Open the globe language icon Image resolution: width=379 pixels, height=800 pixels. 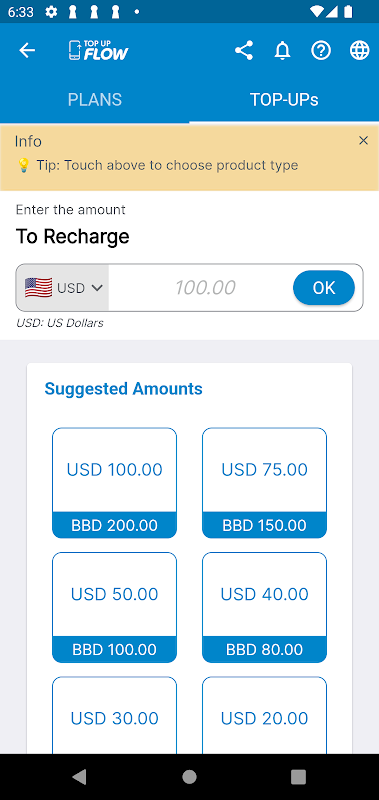click(360, 51)
